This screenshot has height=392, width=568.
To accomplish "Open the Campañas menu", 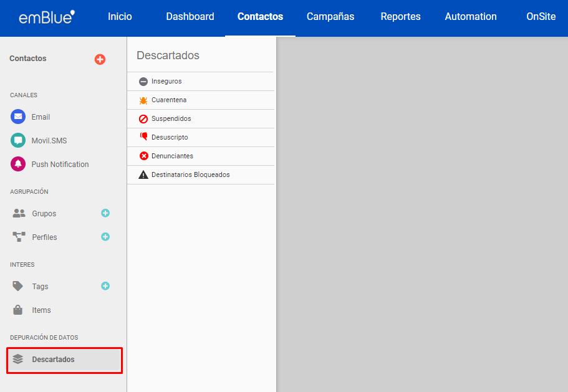I will [330, 17].
